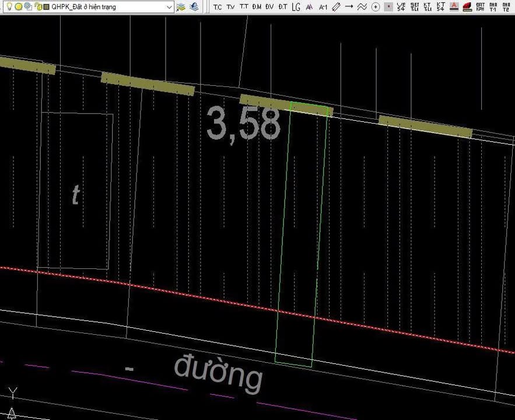This screenshot has height=420, width=515.
Task: Select the TC tool on the toolbar
Action: pyautogui.click(x=217, y=7)
